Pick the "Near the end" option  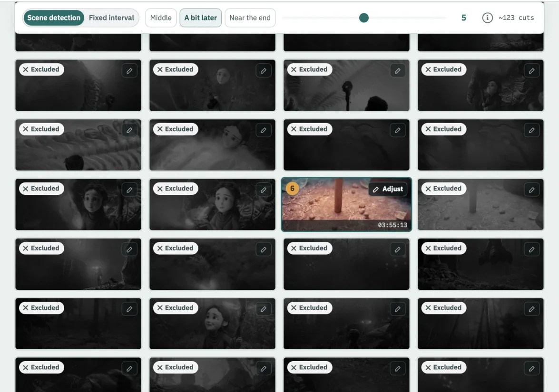250,18
